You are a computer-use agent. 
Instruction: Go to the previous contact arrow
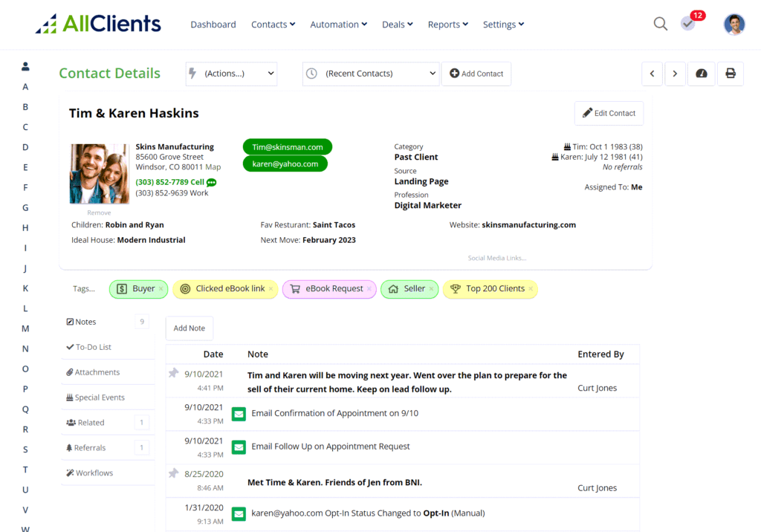pyautogui.click(x=652, y=74)
